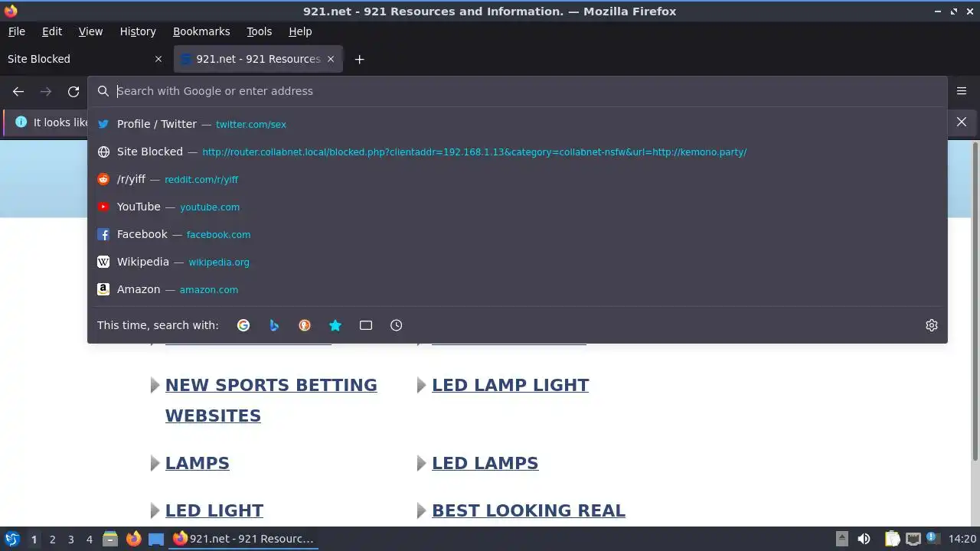980x551 pixels.
Task: Open the Help menu
Action: point(300,31)
